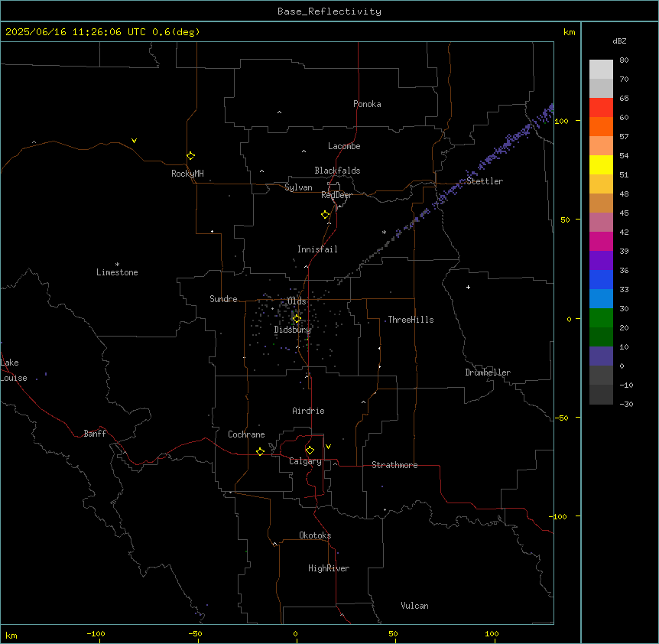
Task: Click the white plus marker north of Drumheller
Action: point(468,287)
